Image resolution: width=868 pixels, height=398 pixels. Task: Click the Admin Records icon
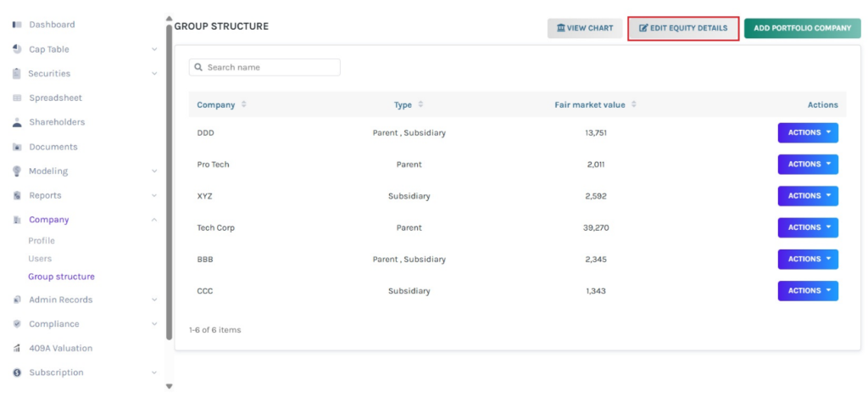(17, 300)
